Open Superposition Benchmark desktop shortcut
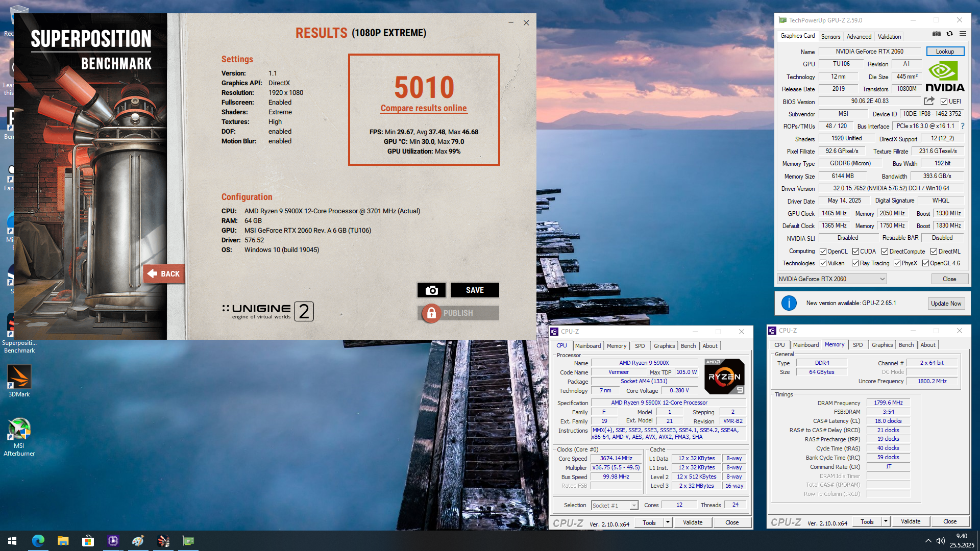 [x=19, y=334]
